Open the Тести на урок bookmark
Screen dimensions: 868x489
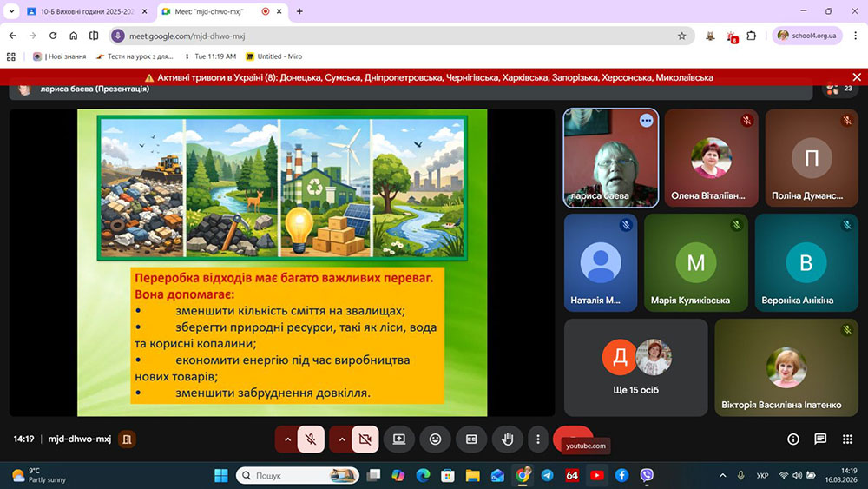[x=135, y=56]
